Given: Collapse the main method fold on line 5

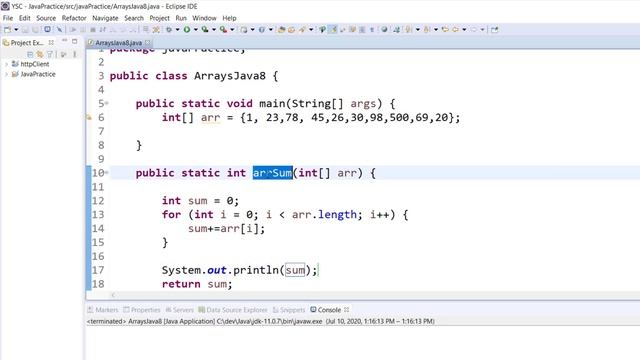Looking at the screenshot, I should [x=107, y=103].
